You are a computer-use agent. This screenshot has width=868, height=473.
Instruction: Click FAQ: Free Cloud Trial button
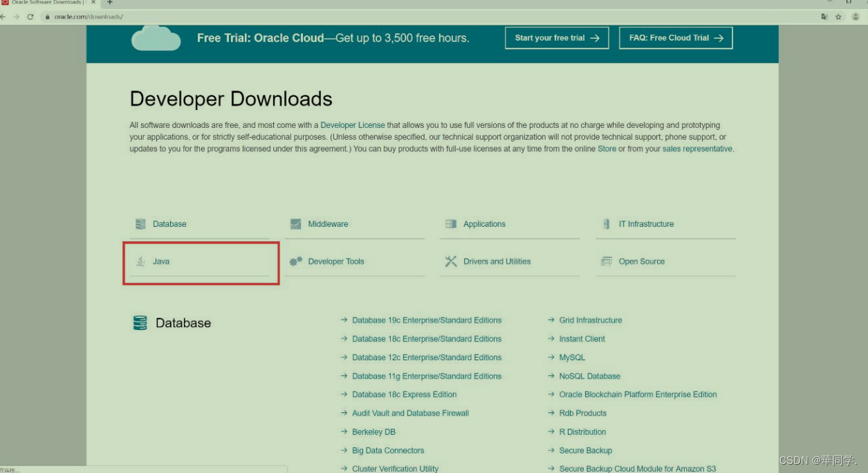676,38
